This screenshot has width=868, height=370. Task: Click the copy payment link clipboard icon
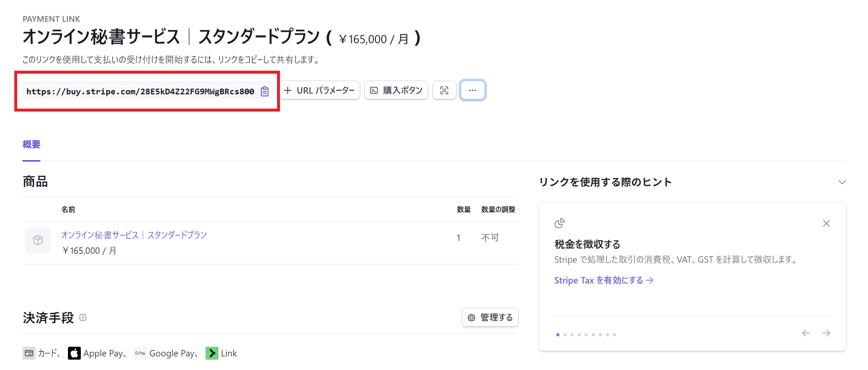(265, 91)
